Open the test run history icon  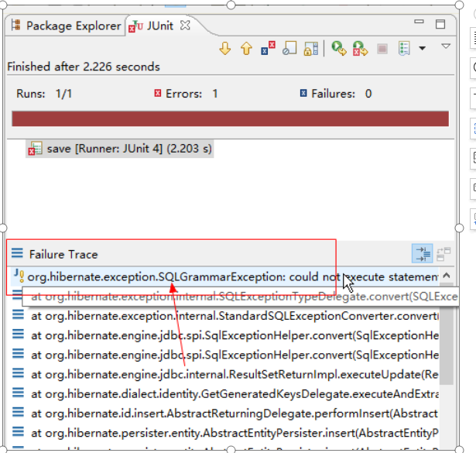coord(404,49)
